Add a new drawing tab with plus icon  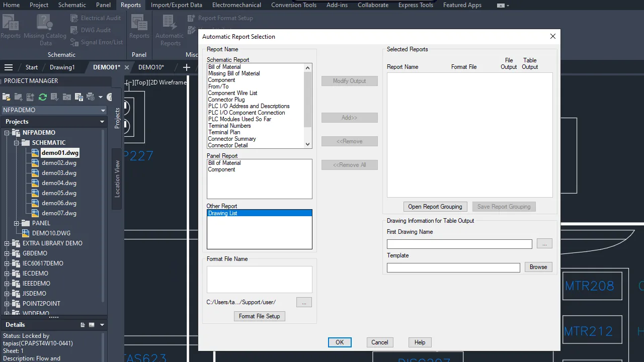pyautogui.click(x=187, y=67)
